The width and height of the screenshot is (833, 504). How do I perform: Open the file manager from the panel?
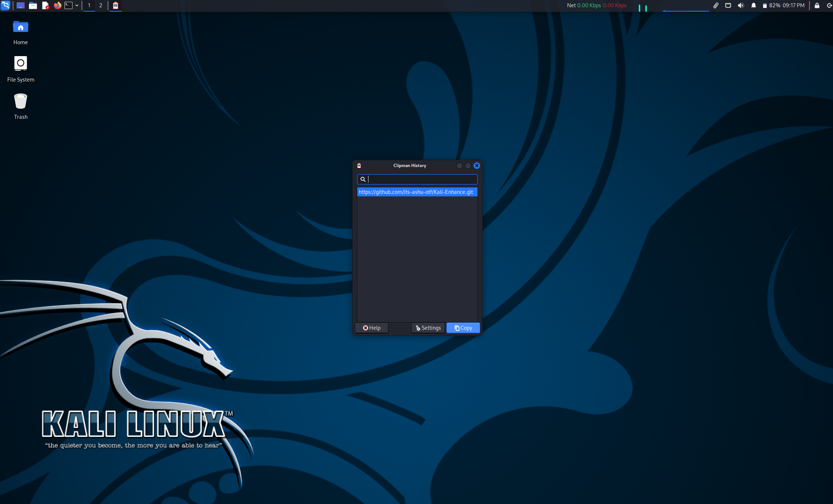[33, 5]
